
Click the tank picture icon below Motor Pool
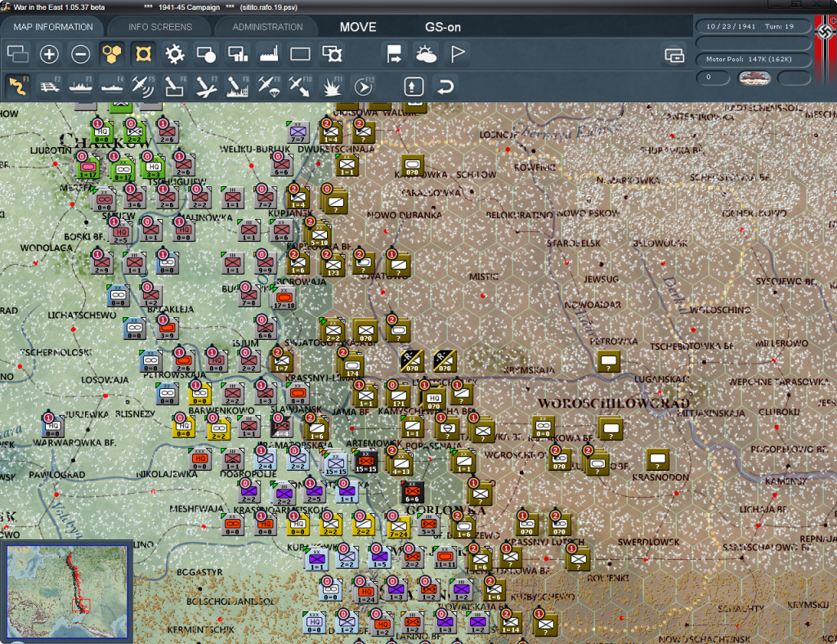(x=754, y=78)
